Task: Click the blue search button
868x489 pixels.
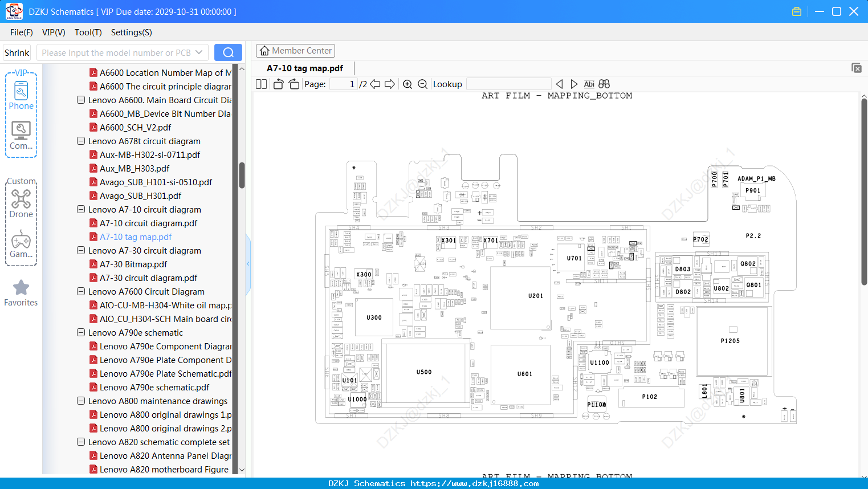Action: [228, 52]
